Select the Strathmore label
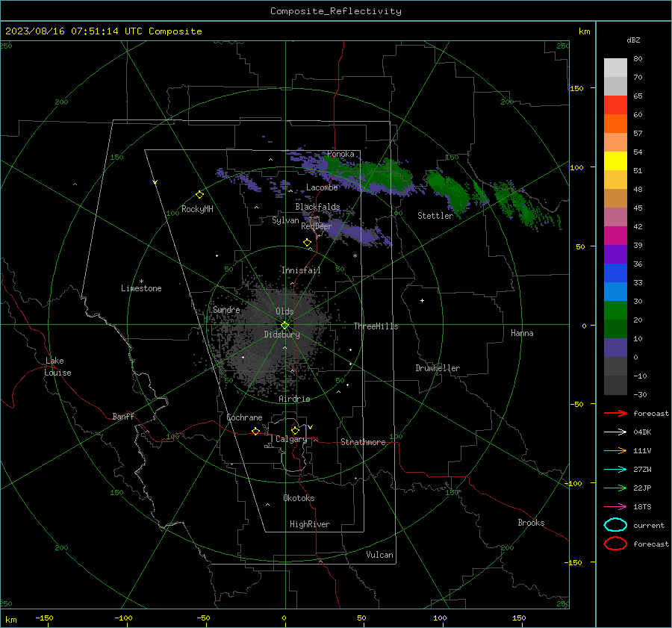The image size is (672, 628). click(x=363, y=442)
